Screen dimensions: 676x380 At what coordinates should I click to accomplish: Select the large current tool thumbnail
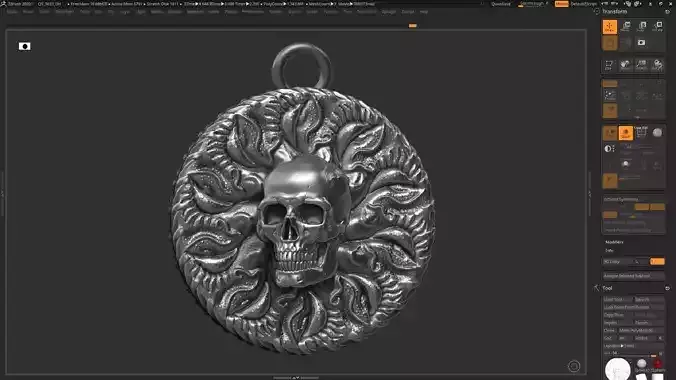click(x=617, y=369)
